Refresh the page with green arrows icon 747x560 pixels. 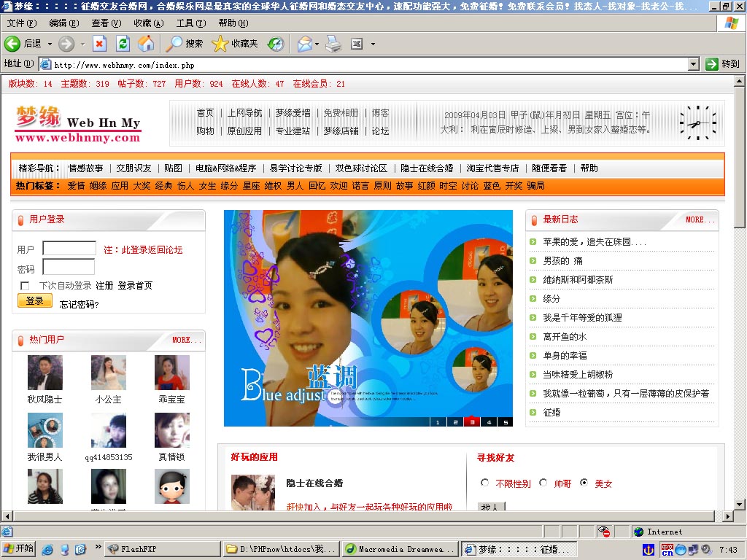point(123,44)
